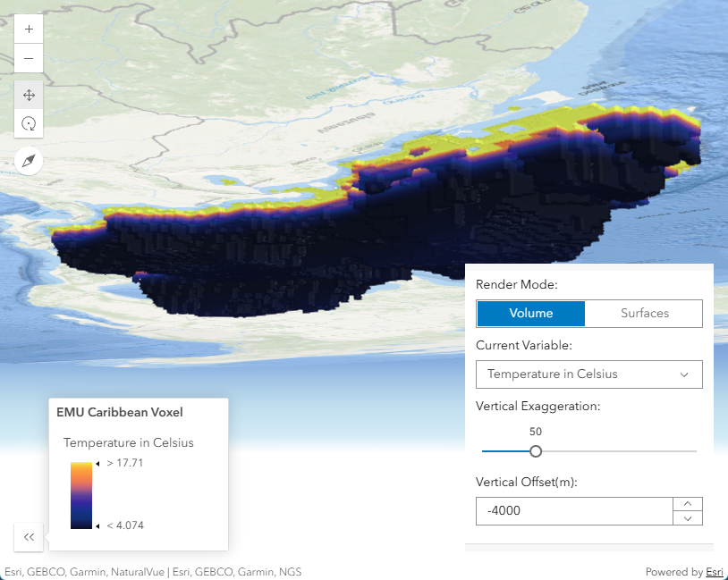This screenshot has height=580, width=728.
Task: Open the Current Variable dropdown
Action: coord(588,374)
